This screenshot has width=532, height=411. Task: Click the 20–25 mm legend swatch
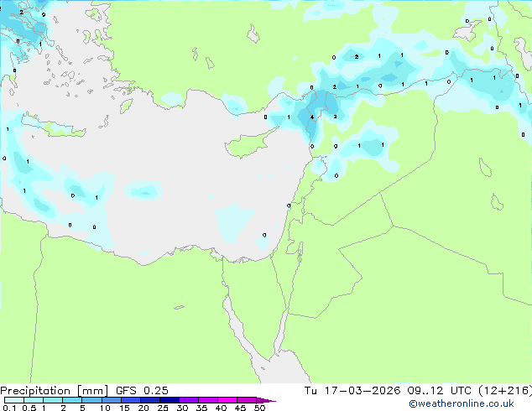[149, 400]
